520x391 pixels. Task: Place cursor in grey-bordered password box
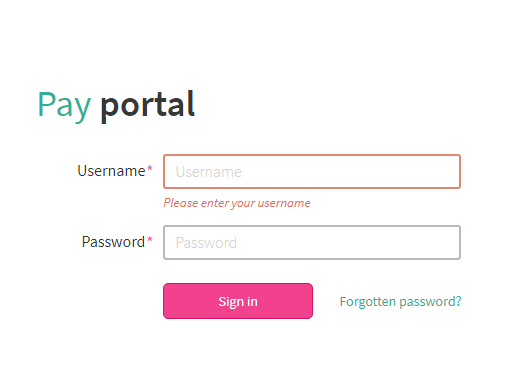[312, 242]
